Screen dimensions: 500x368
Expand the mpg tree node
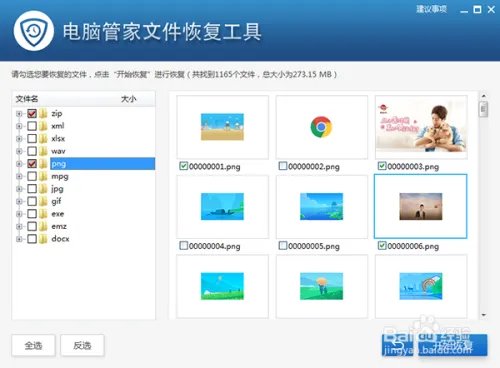(x=19, y=176)
